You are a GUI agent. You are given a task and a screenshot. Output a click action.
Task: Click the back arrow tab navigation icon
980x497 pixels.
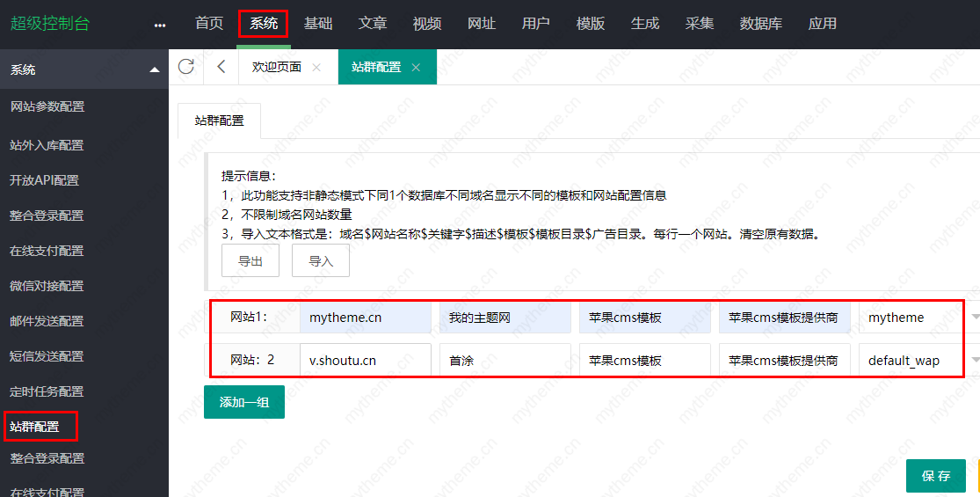coord(221,67)
